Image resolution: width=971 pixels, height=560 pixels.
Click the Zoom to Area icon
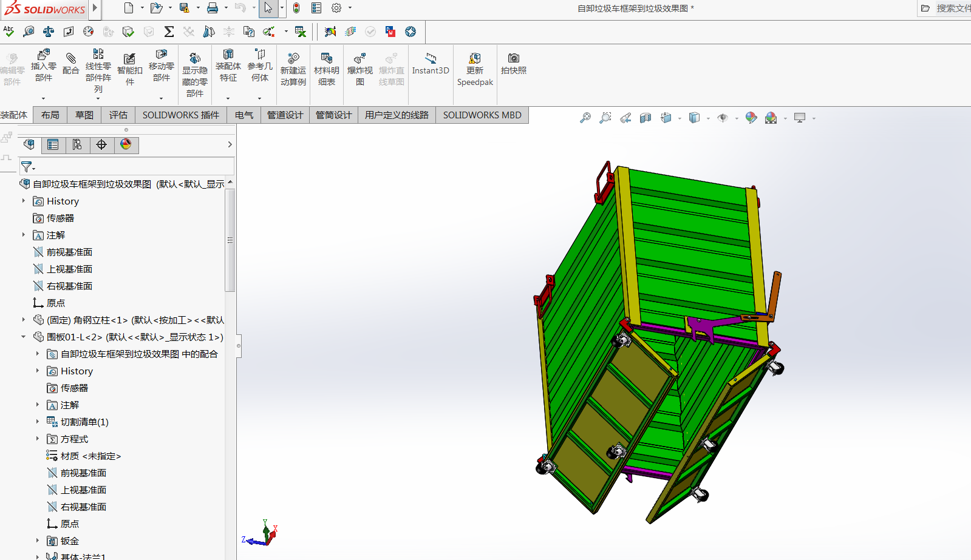(605, 118)
